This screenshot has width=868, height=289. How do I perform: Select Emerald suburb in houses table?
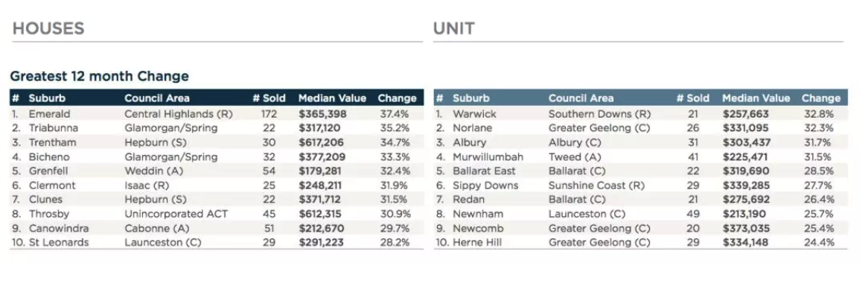48,113
